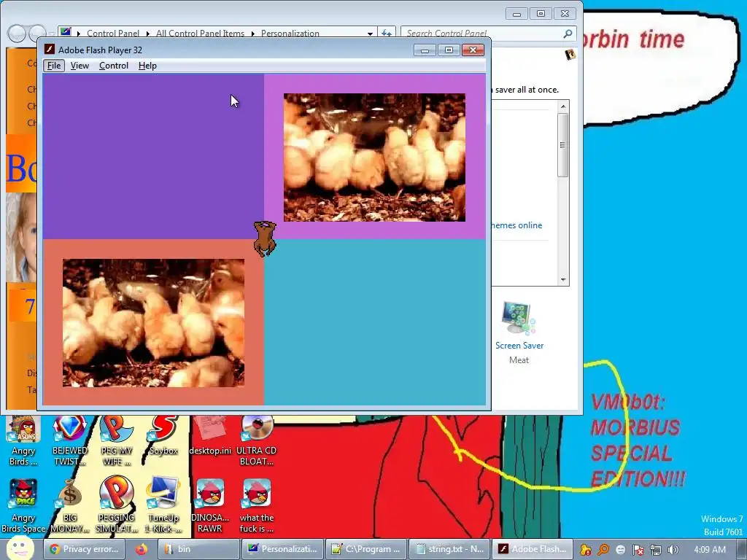The height and width of the screenshot is (560, 747).
Task: Open the Control menu in Flash Player
Action: point(113,66)
